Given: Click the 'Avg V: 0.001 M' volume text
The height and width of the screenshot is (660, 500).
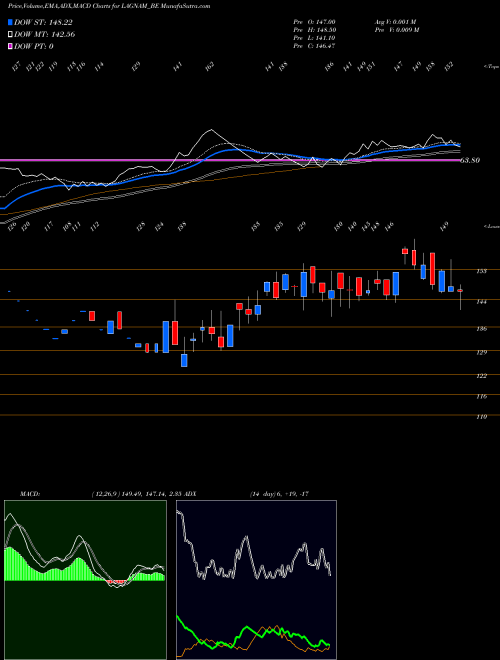Looking at the screenshot, I should pos(396,22).
